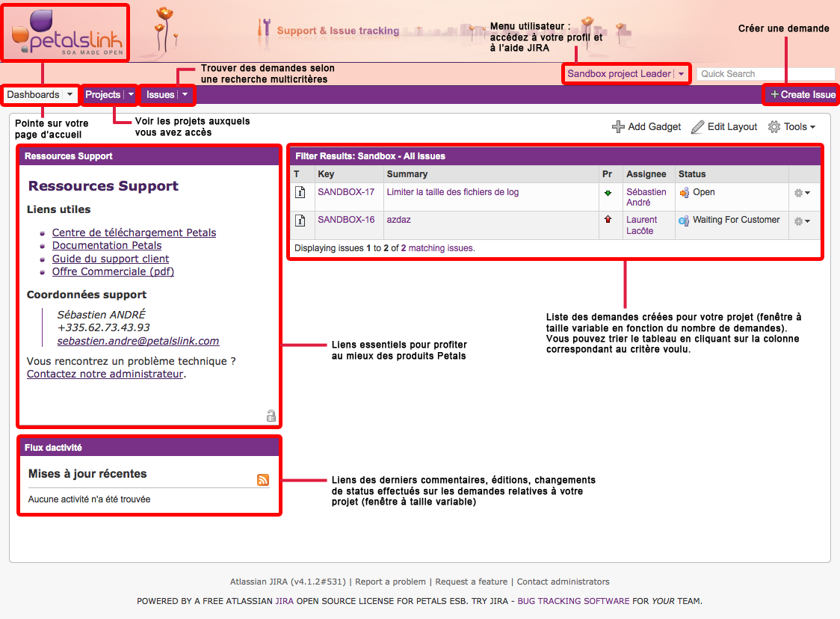Click the red priority arrow for SANDBOX-16
840x619 pixels.
pos(608,220)
